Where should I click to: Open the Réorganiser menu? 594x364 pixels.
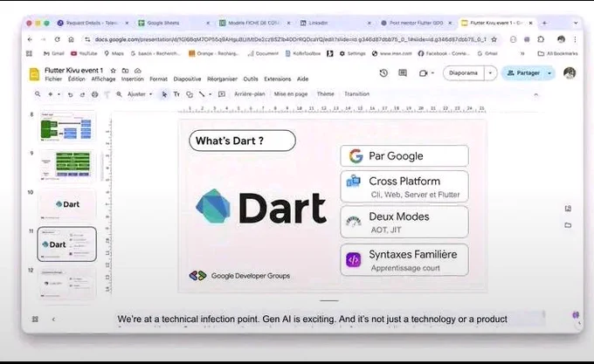pyautogui.click(x=222, y=79)
